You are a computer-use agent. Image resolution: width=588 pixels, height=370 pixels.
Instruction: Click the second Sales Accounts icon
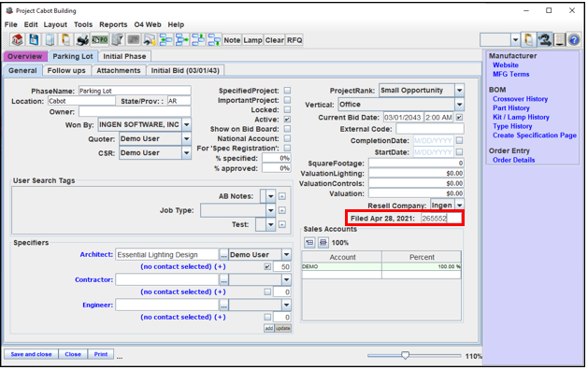(x=323, y=243)
